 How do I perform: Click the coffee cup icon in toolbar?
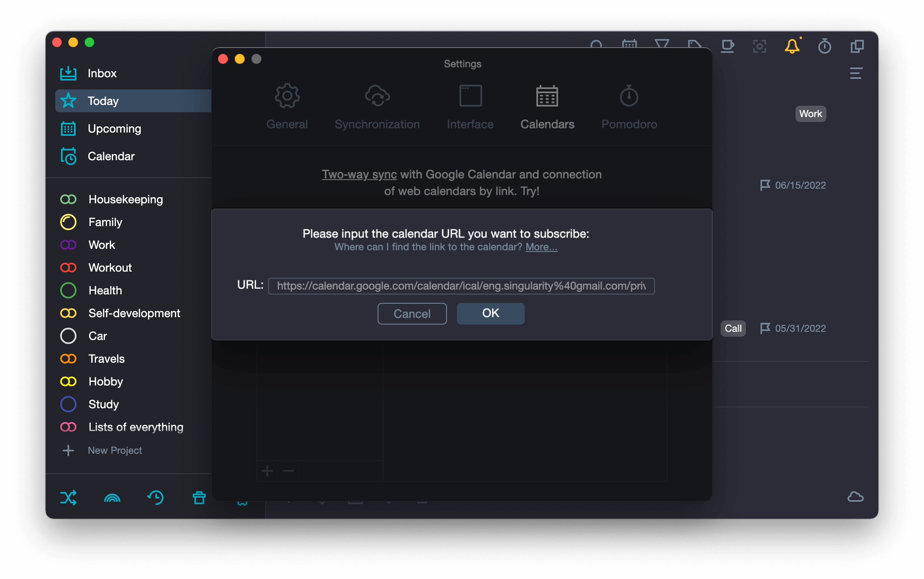pyautogui.click(x=727, y=46)
